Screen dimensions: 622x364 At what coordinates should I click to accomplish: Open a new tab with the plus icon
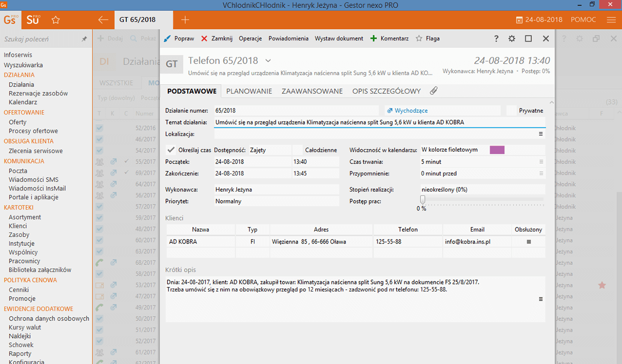pos(185,20)
